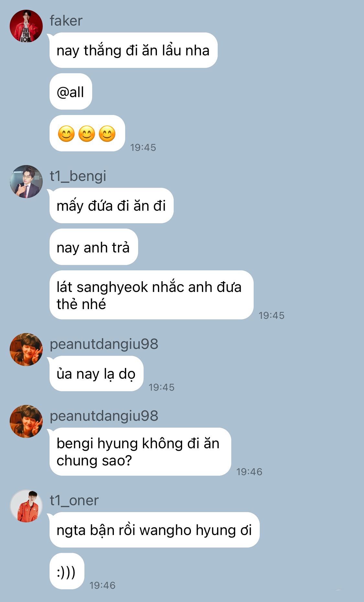Tap the ':)))' message bubble
The image size is (364, 602).
point(67,571)
